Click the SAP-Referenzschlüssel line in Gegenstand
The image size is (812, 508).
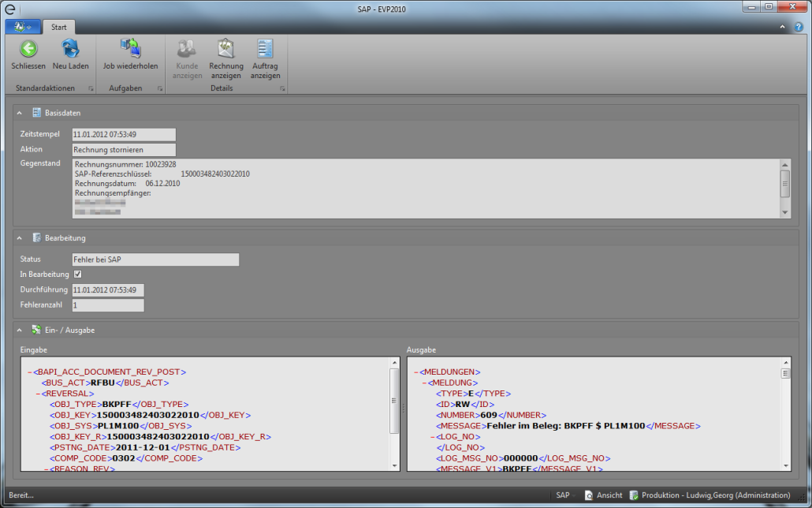(x=162, y=174)
